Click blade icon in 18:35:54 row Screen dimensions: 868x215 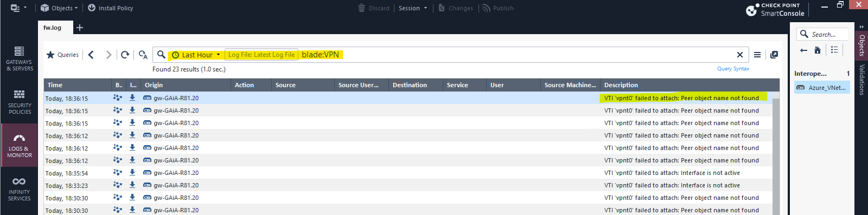coord(118,173)
